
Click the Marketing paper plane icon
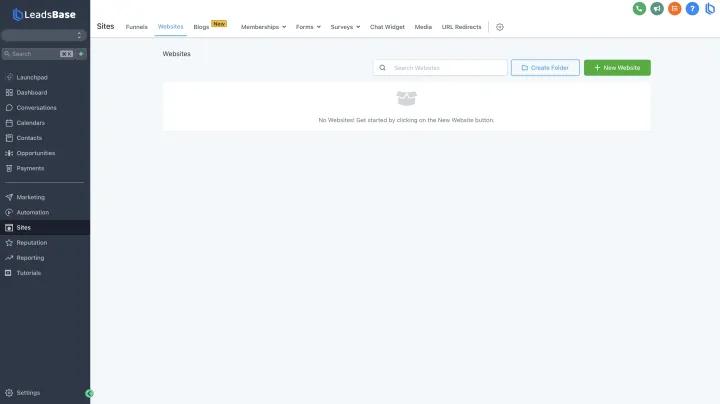[x=9, y=197]
